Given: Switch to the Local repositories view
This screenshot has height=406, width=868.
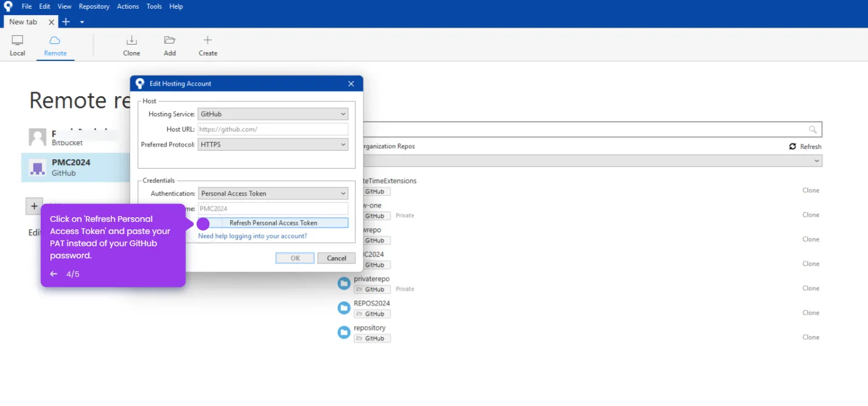Looking at the screenshot, I should coord(17,45).
